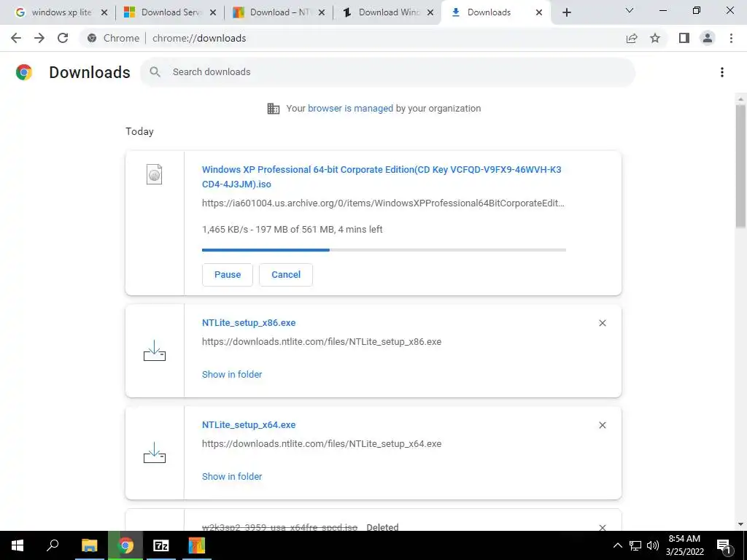The image size is (747, 560).
Task: Close the Downloads tab
Action: click(x=539, y=12)
